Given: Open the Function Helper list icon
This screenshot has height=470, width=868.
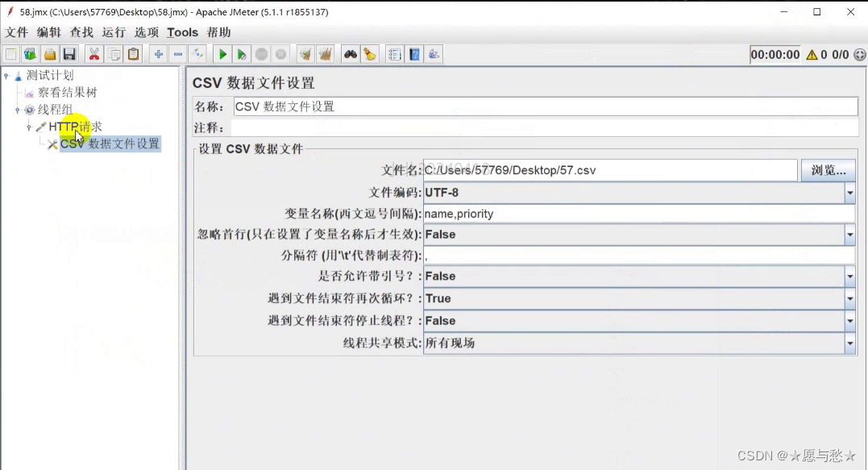Looking at the screenshot, I should point(395,54).
